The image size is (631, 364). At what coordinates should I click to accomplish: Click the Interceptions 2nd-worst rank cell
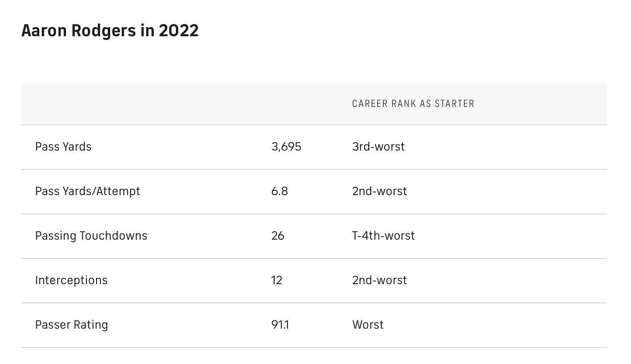pyautogui.click(x=379, y=280)
